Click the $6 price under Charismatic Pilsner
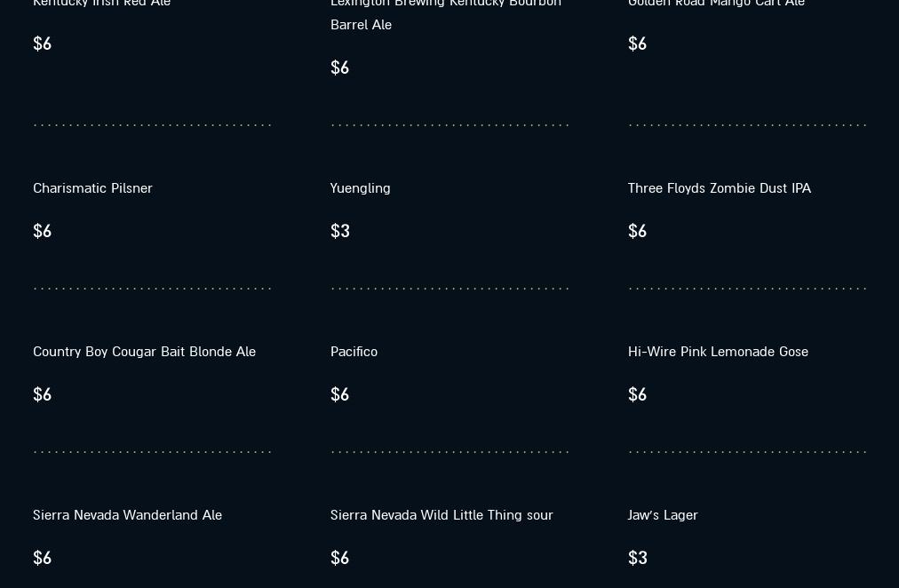This screenshot has width=899, height=588. [x=43, y=231]
